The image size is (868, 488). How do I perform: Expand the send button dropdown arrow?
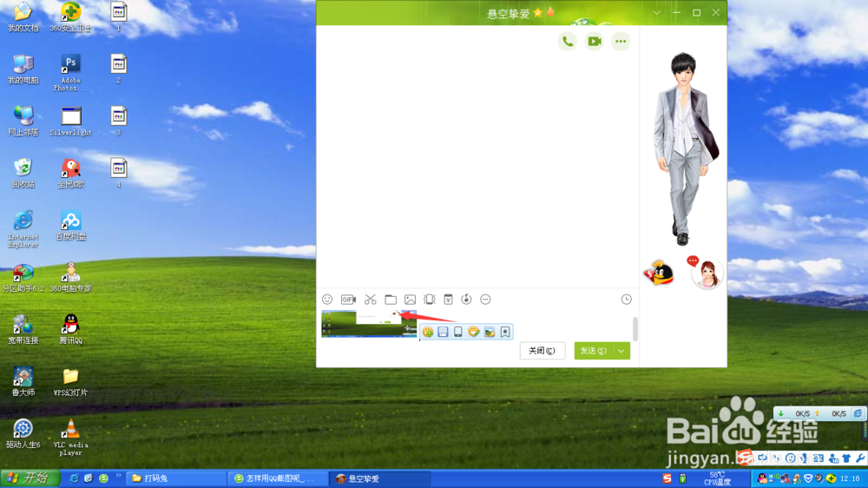pos(621,351)
